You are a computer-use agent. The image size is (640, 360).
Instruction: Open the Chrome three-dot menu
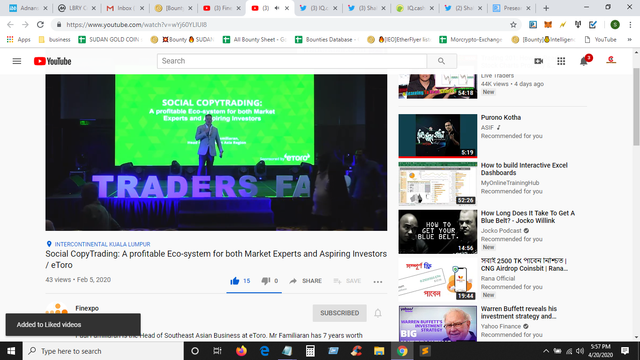coord(630,25)
